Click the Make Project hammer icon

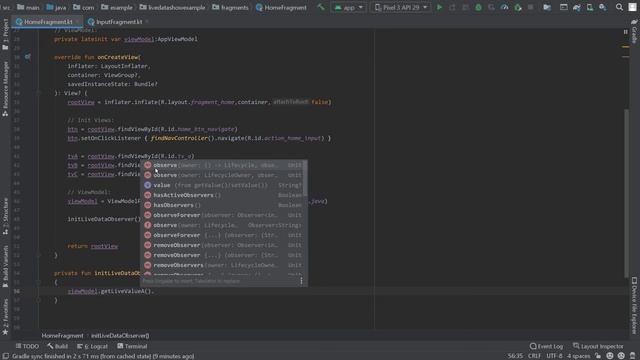coord(321,7)
